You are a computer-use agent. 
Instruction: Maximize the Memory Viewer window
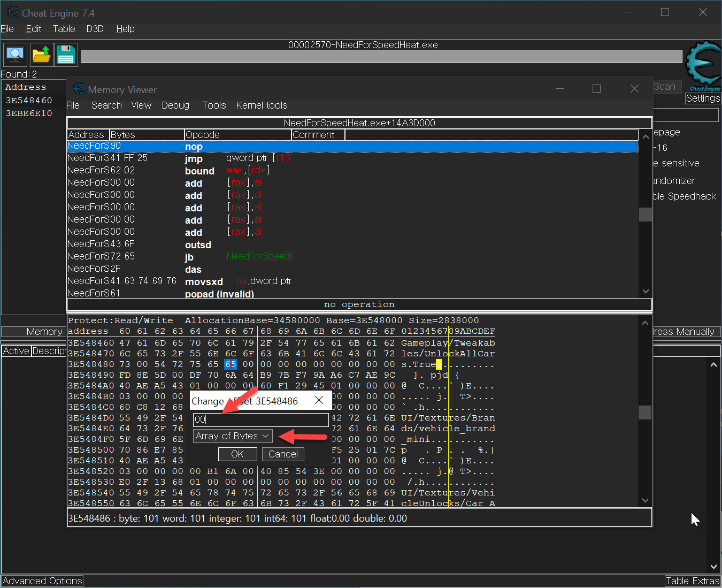click(596, 89)
